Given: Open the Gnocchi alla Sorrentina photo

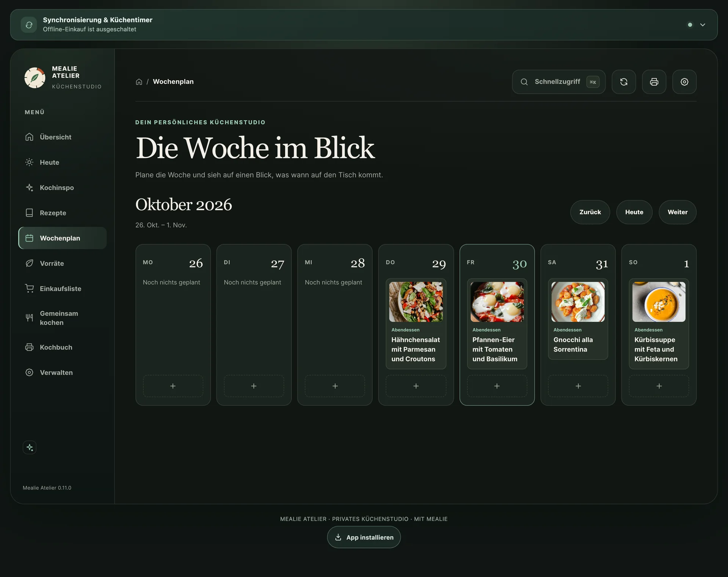Looking at the screenshot, I should point(578,302).
